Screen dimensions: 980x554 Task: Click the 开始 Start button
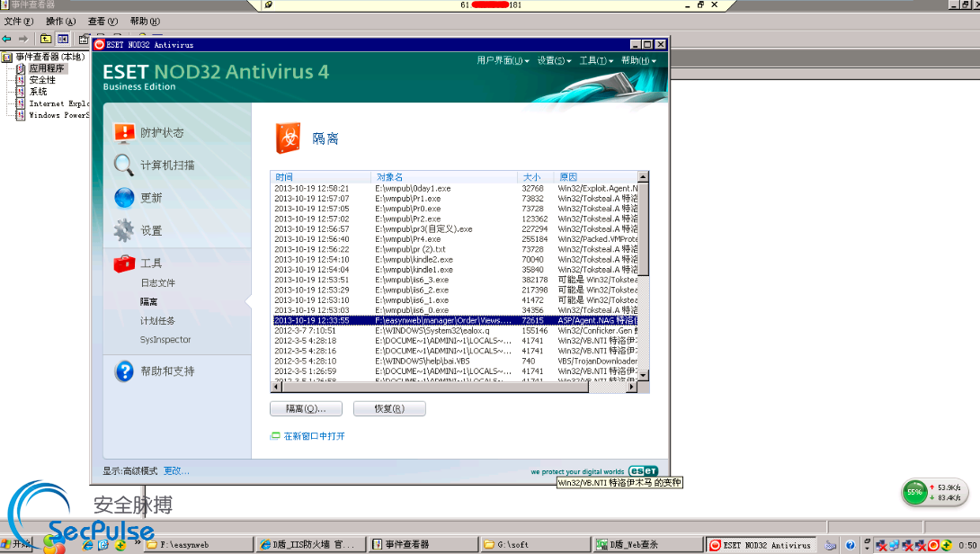(x=16, y=544)
